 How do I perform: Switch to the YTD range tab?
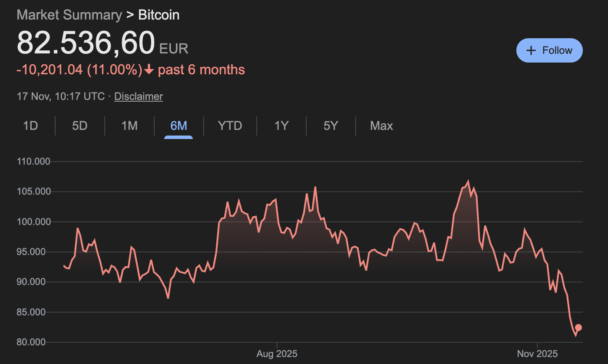pos(230,126)
